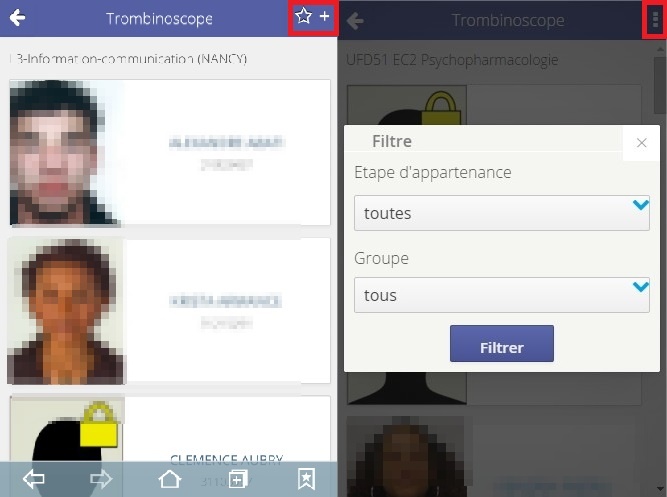The height and width of the screenshot is (497, 667).
Task: Tap the browser forward navigation arrow
Action: 101,479
